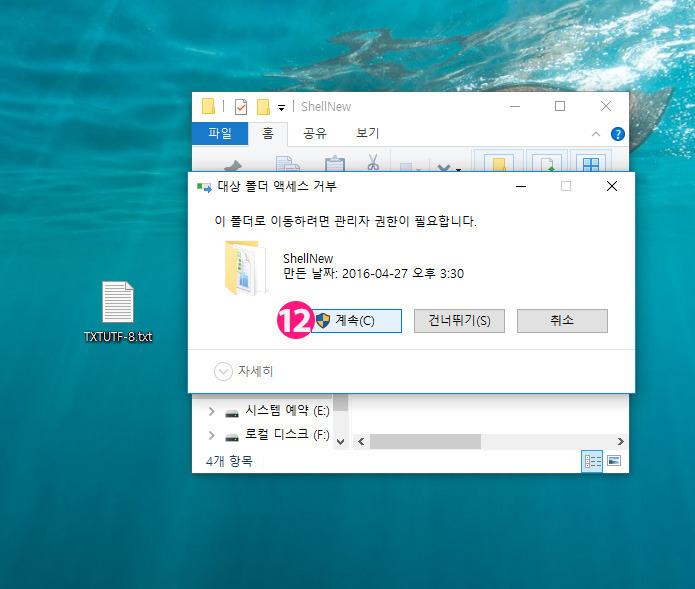Switch to the 홈 ribbon tab
Screen dimensions: 695x589
coord(268,133)
